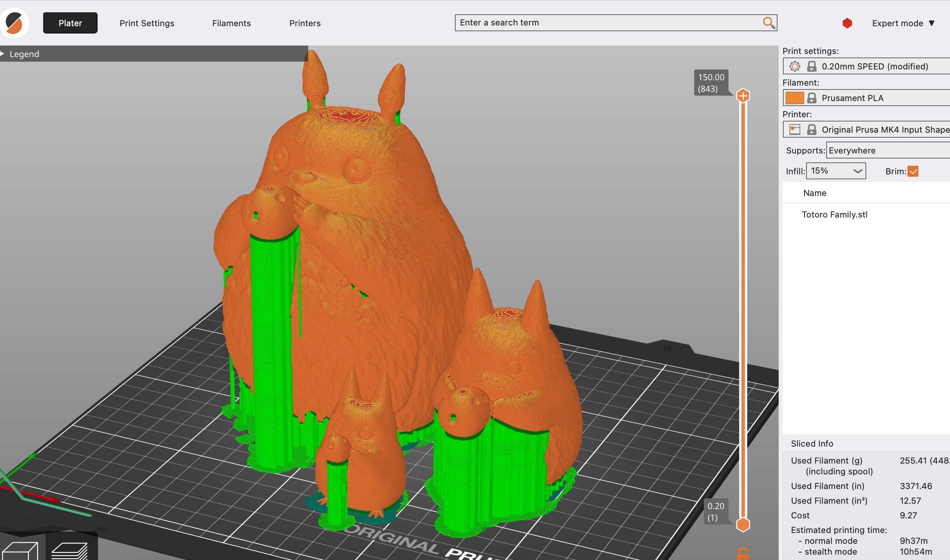The height and width of the screenshot is (560, 950).
Task: Click the Plater button
Action: 70,23
